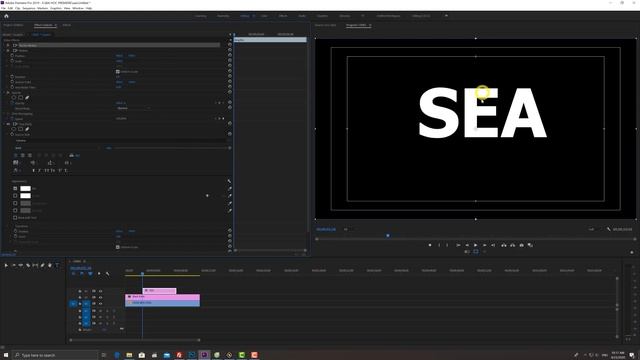Toggle Opacity animation stopwatch
The height and width of the screenshot is (360, 640).
click(12, 103)
